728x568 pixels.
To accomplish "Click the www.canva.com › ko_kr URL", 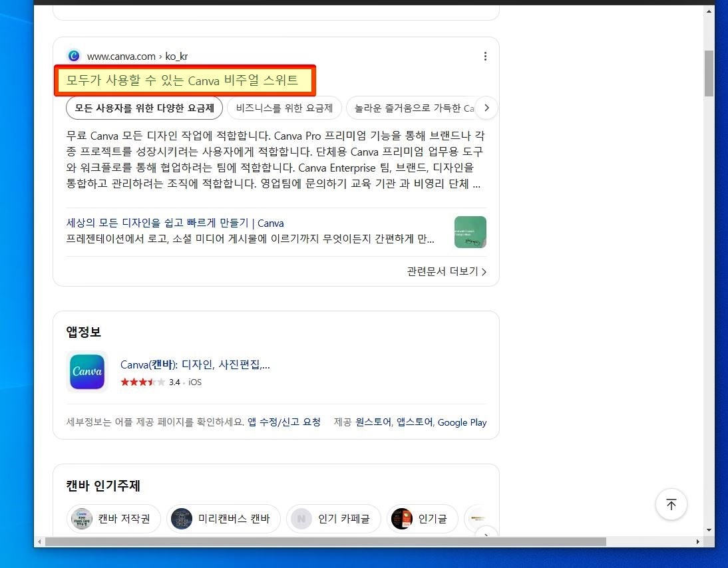I will point(138,56).
